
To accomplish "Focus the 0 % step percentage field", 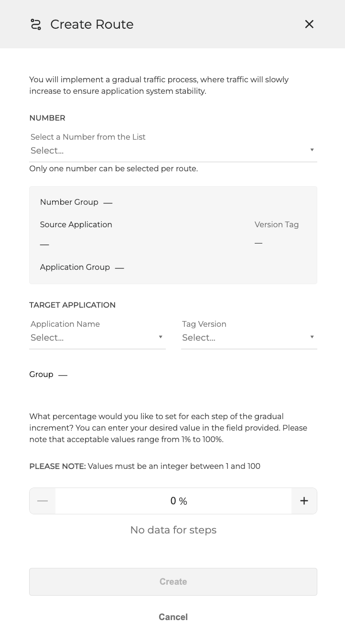I will click(x=173, y=501).
